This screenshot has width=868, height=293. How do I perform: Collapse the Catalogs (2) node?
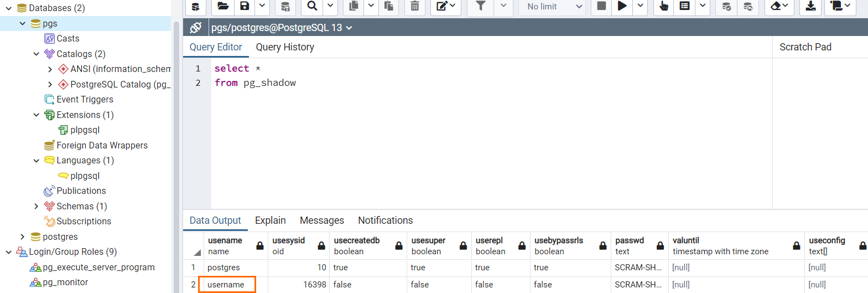[x=37, y=54]
